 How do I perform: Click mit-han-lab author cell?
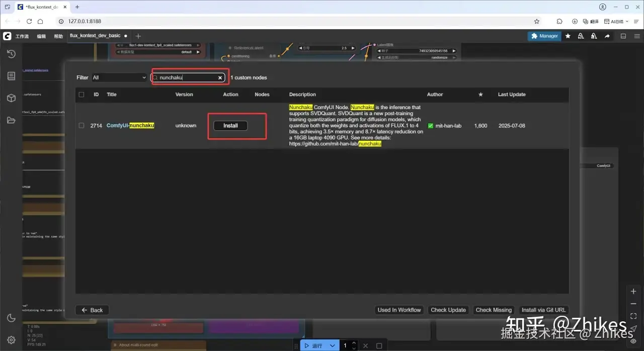(x=445, y=126)
